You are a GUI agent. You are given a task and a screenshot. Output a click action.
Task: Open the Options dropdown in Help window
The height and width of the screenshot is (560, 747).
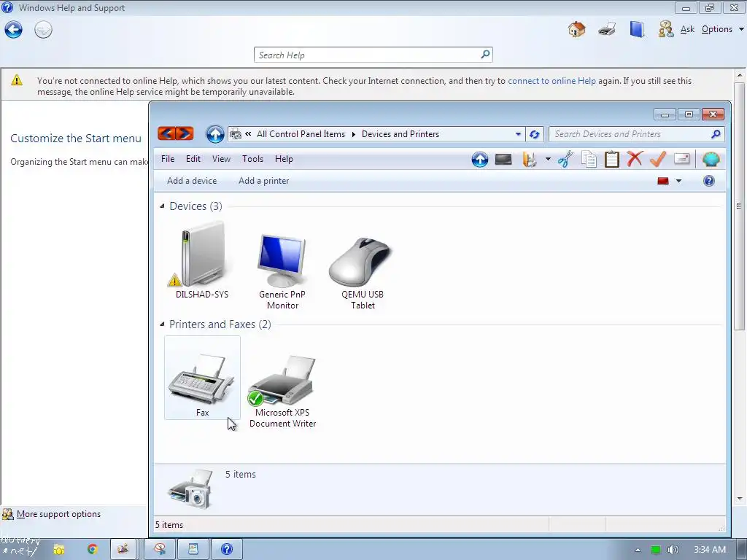[x=722, y=29]
